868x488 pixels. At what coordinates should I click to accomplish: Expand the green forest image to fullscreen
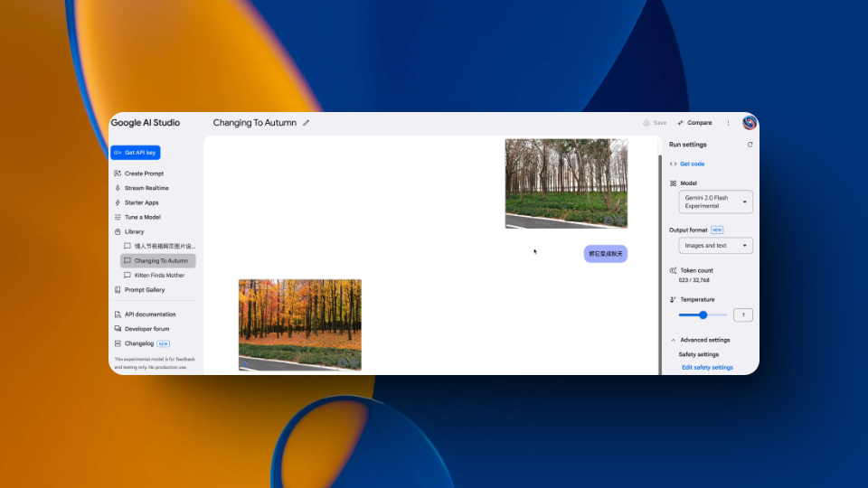(x=620, y=220)
